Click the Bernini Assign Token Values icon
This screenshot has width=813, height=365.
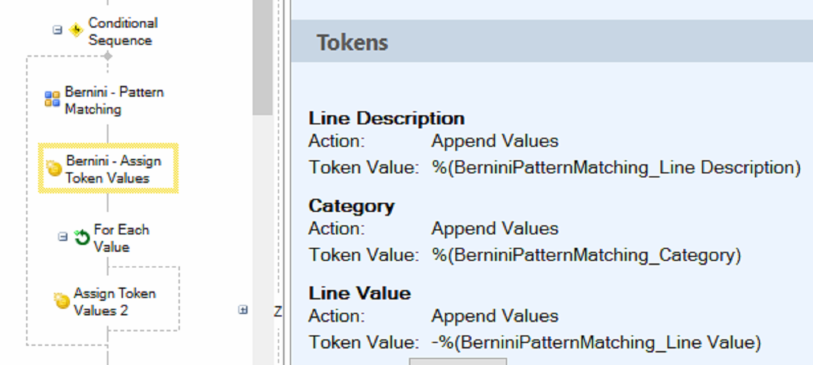coord(54,169)
